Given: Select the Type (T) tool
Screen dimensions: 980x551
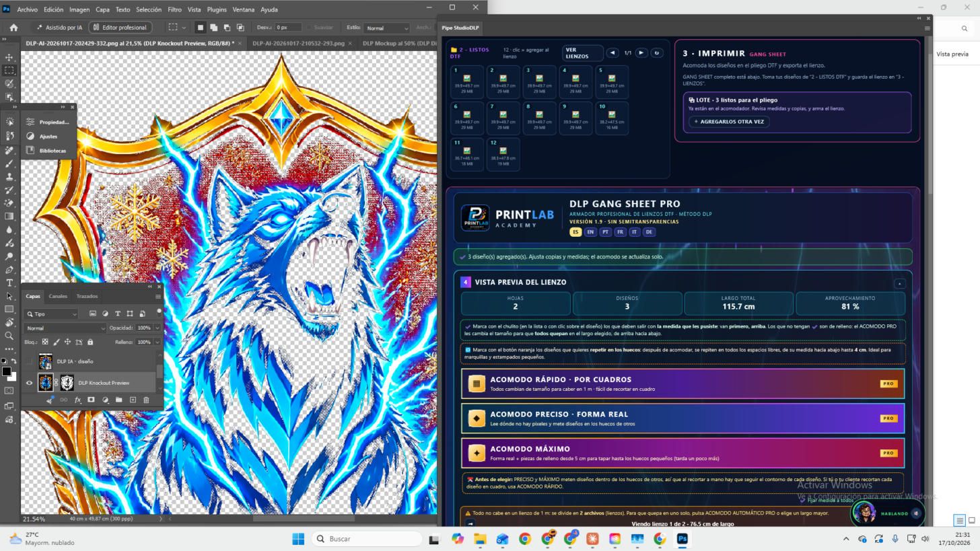Looking at the screenshot, I should (9, 283).
